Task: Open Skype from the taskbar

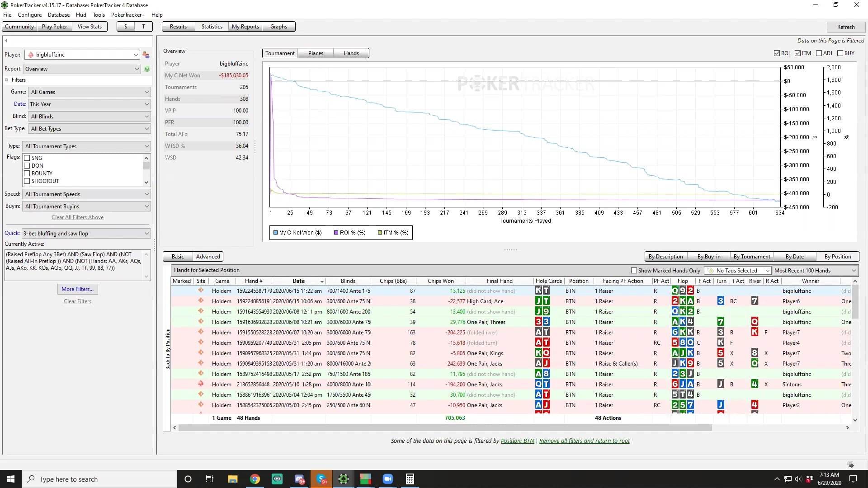Action: pos(321,479)
